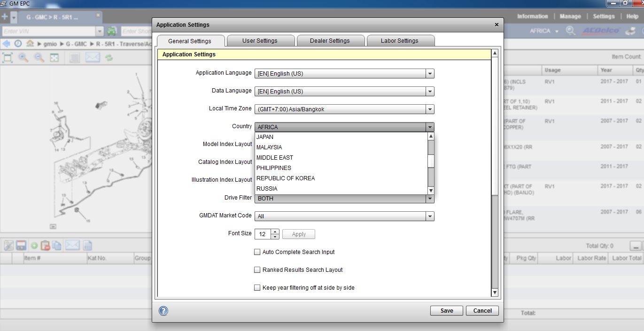Screen dimensions: 644x331
Task: Open the history clock icon
Action: click(18, 44)
